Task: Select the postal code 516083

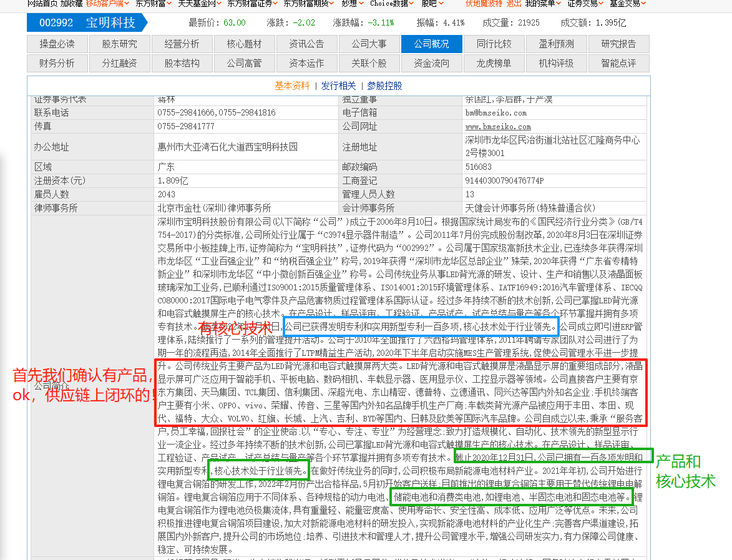Action: tap(478, 167)
